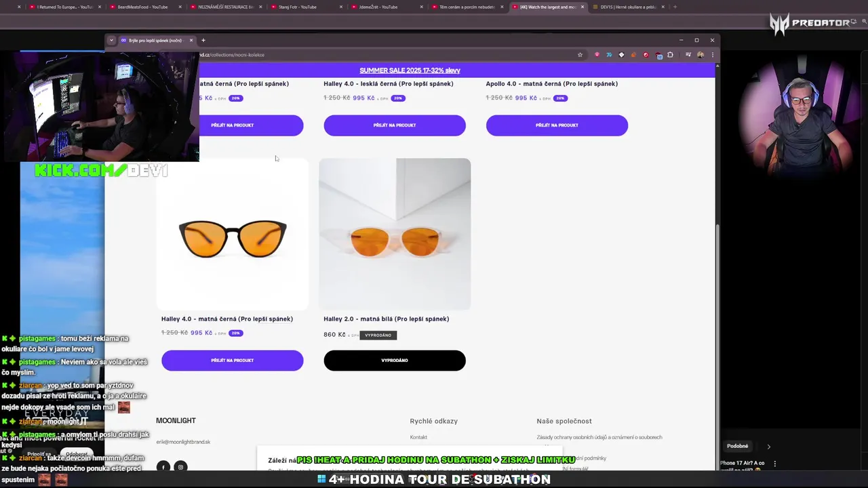Open 'Halley 4.0 - lesklá černá' product title
868x488 pixels.
(389, 84)
